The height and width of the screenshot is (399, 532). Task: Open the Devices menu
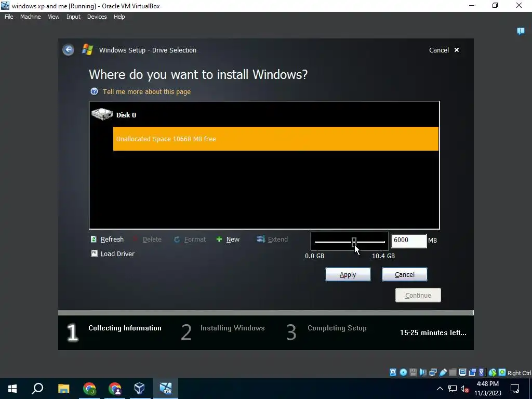pos(97,17)
